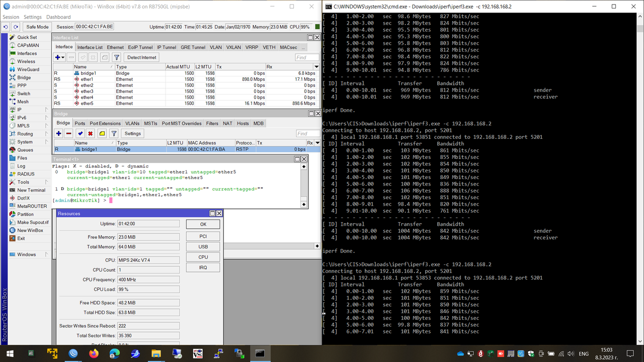Click Detect Internet button
Screen dimensions: 644x362
(141, 57)
